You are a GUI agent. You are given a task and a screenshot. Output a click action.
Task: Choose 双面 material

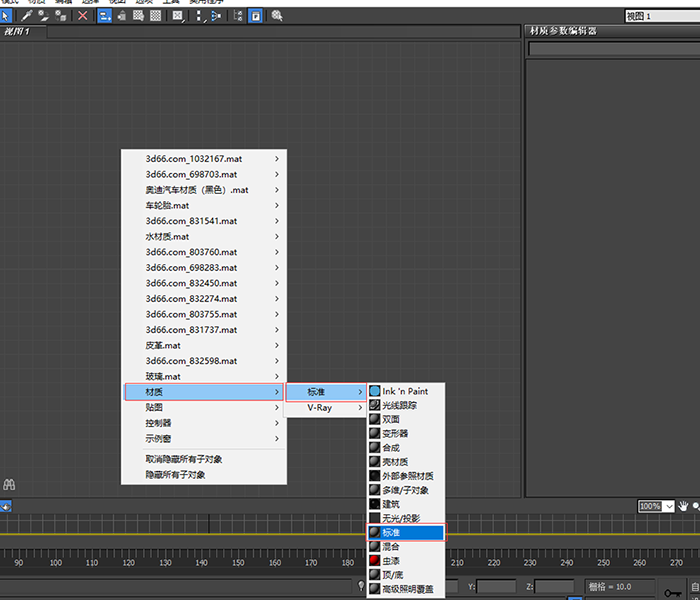pos(406,419)
